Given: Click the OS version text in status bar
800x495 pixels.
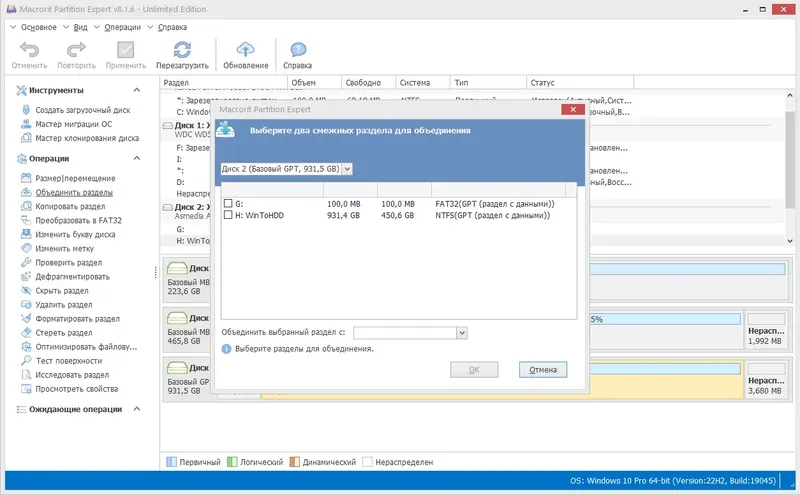Looking at the screenshot, I should [x=673, y=481].
